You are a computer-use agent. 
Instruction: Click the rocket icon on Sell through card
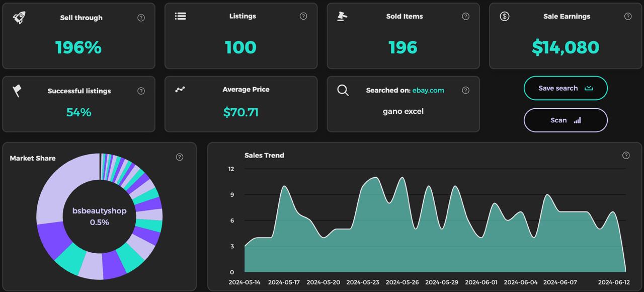coord(19,18)
